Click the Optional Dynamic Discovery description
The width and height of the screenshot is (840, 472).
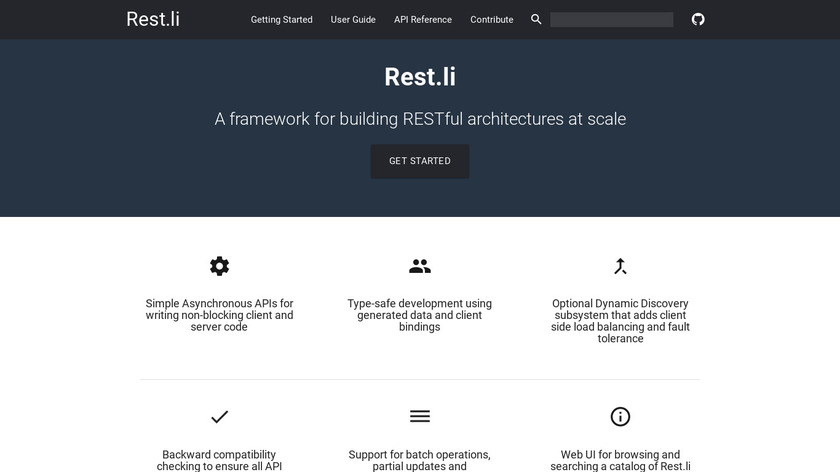(620, 321)
